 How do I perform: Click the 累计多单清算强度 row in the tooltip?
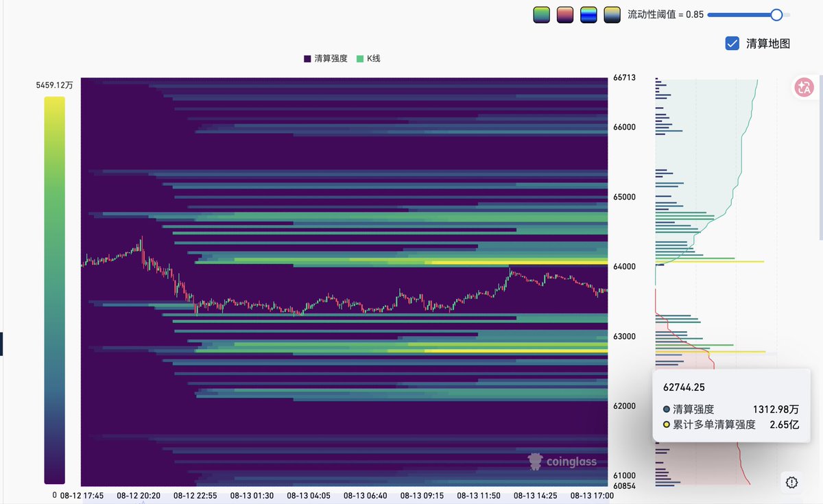tap(731, 424)
